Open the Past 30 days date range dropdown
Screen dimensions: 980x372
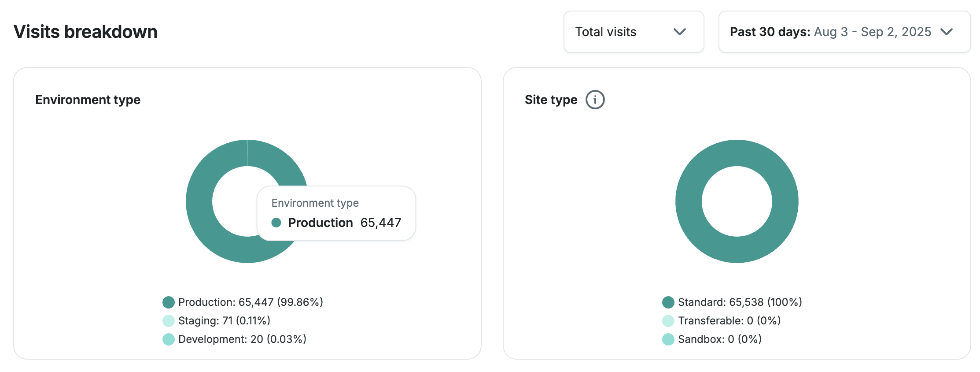pos(844,32)
